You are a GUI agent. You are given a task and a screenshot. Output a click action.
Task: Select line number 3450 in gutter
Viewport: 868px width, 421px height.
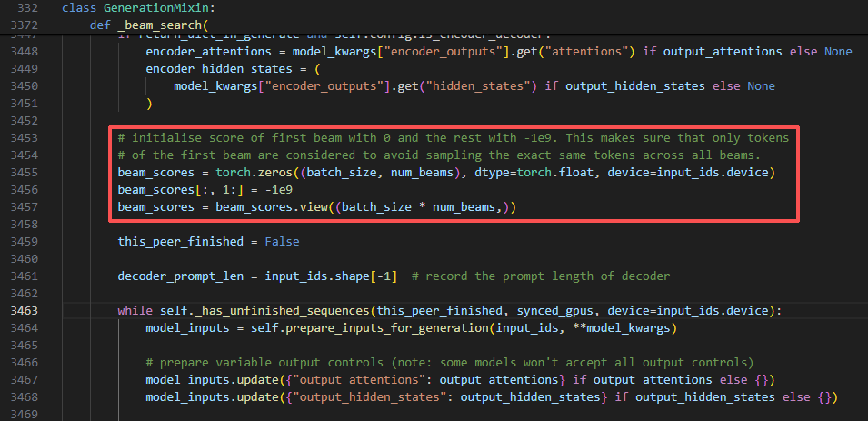pos(25,85)
